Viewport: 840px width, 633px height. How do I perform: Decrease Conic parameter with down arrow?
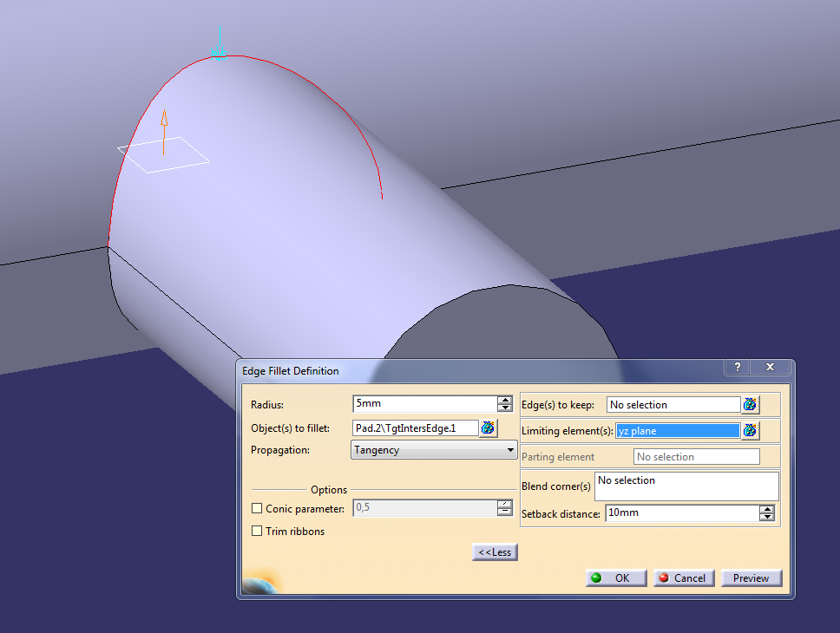click(x=505, y=512)
